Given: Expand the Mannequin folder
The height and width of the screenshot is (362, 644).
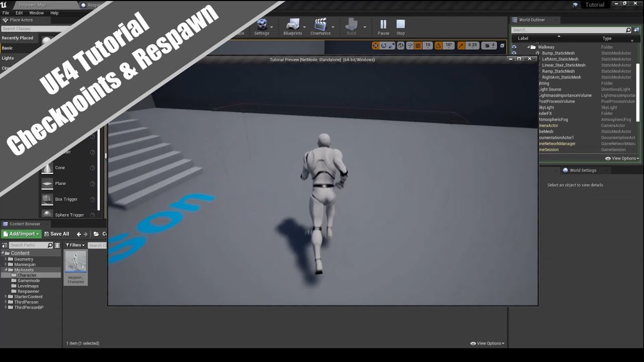Looking at the screenshot, I should 6,264.
